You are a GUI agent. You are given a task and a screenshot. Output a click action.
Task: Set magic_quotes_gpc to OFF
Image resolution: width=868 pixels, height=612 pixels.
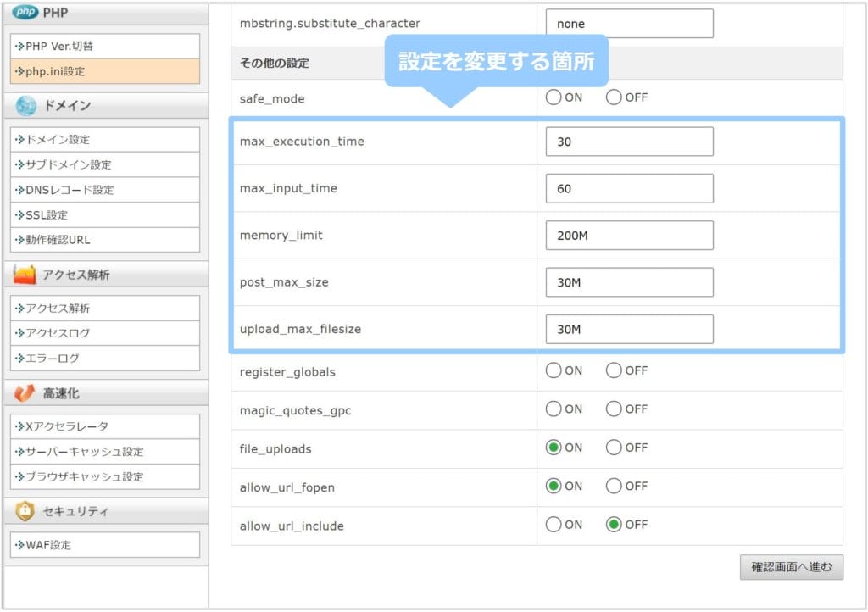coord(614,409)
